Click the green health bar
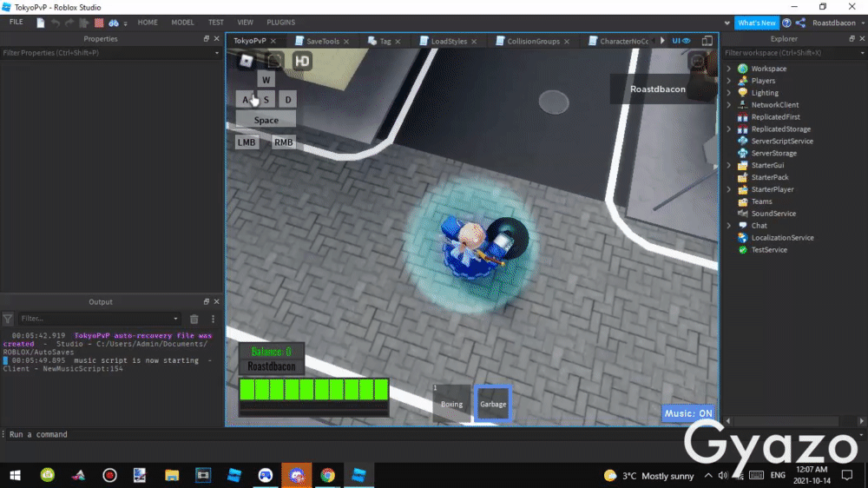This screenshot has width=868, height=488. tap(314, 389)
